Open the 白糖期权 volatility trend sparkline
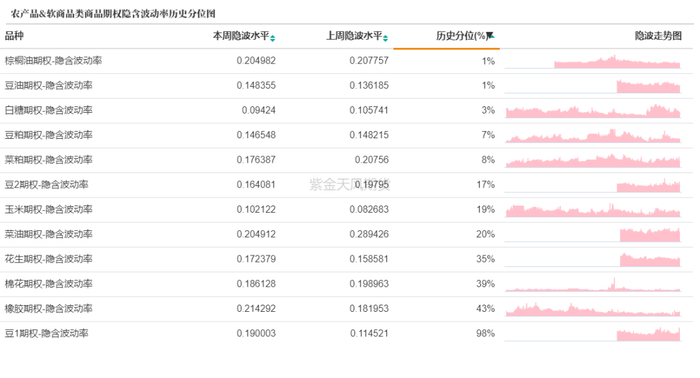 point(592,111)
